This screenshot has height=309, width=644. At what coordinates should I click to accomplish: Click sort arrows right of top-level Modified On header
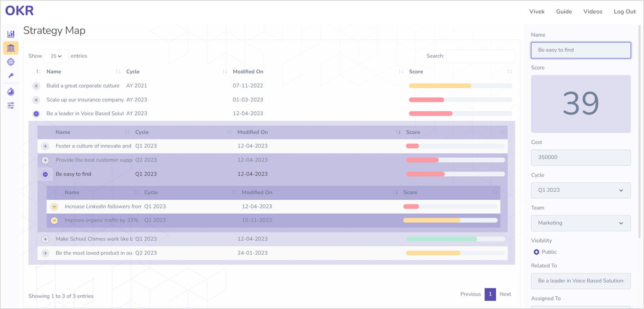pyautogui.click(x=401, y=71)
